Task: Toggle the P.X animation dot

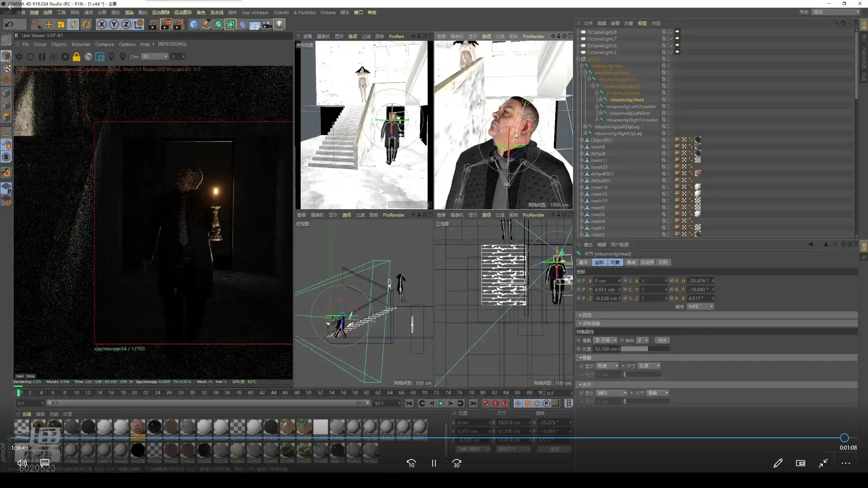Action: pyautogui.click(x=579, y=281)
